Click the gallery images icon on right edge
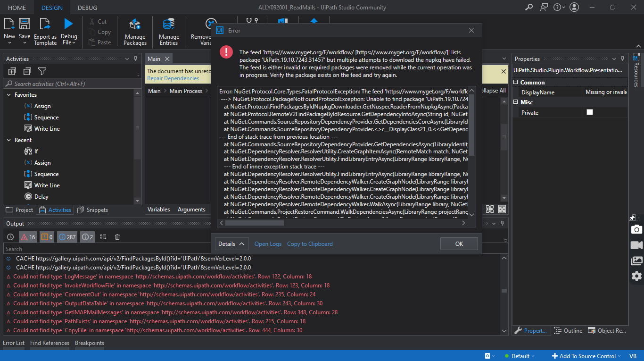 [x=636, y=260]
